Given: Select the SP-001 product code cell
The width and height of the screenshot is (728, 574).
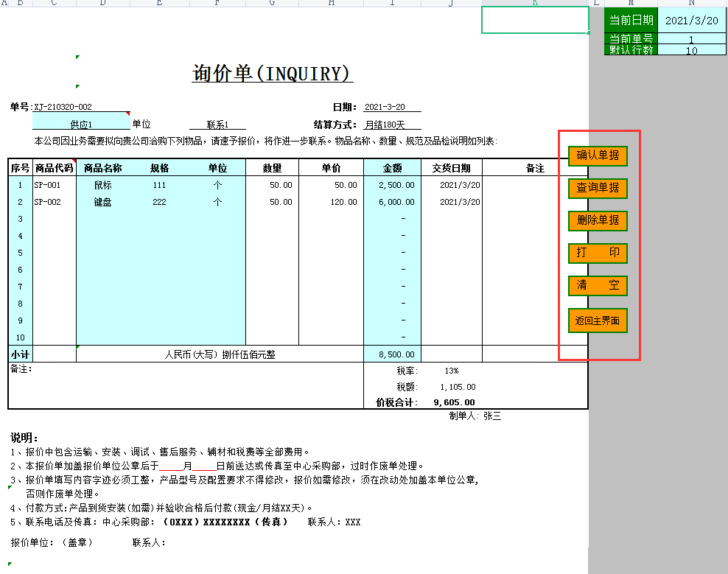Looking at the screenshot, I should [55, 184].
